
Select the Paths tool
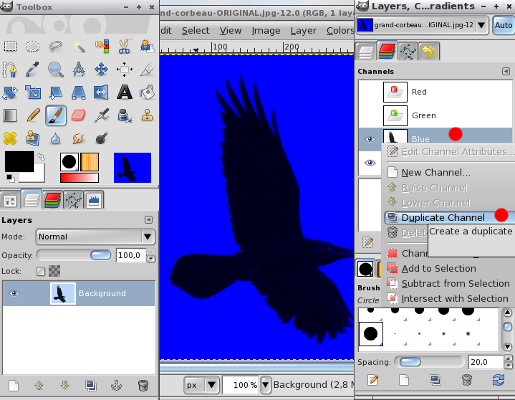click(x=10, y=69)
